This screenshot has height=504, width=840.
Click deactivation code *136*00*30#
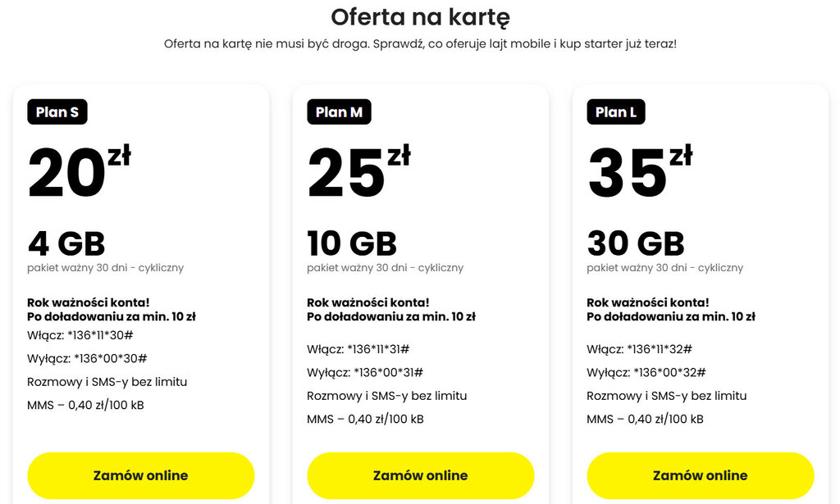[110, 359]
